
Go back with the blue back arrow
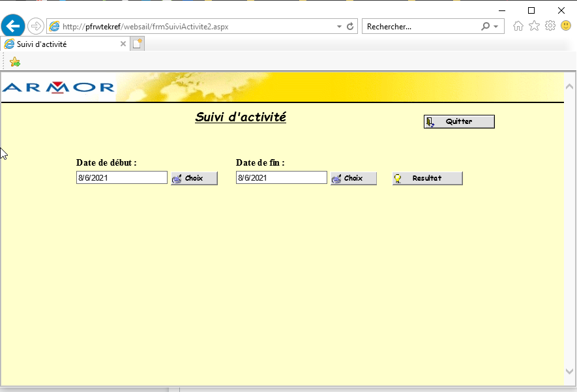click(13, 26)
